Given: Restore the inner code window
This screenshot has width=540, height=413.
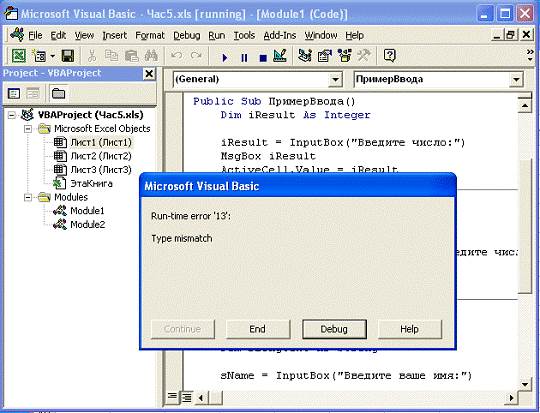Looking at the screenshot, I should click(x=511, y=35).
